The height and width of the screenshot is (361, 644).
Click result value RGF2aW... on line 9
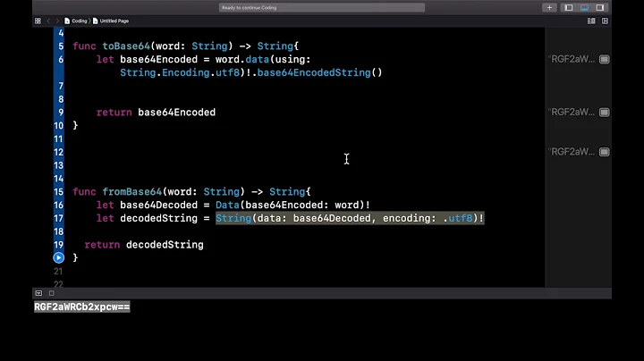point(572,113)
